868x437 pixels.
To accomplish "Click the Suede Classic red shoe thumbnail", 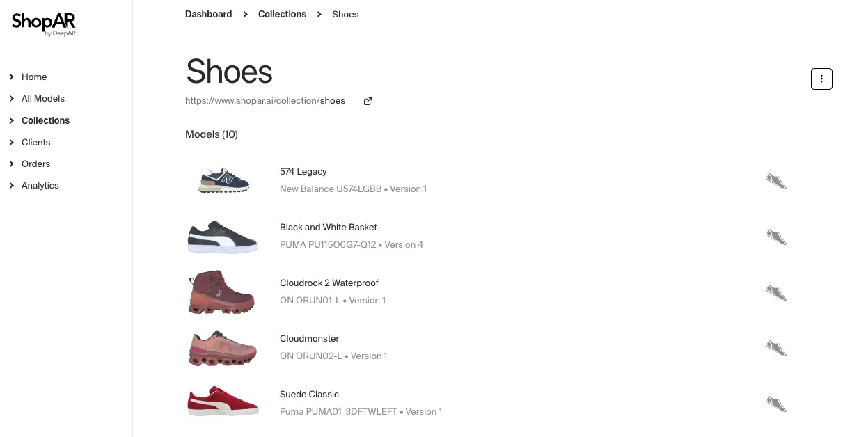I will click(x=223, y=402).
